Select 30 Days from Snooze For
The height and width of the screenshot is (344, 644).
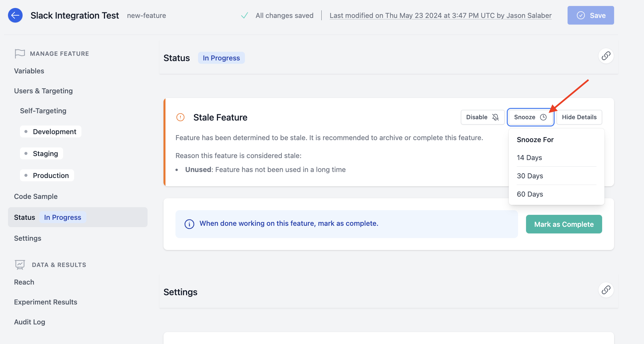[530, 176]
